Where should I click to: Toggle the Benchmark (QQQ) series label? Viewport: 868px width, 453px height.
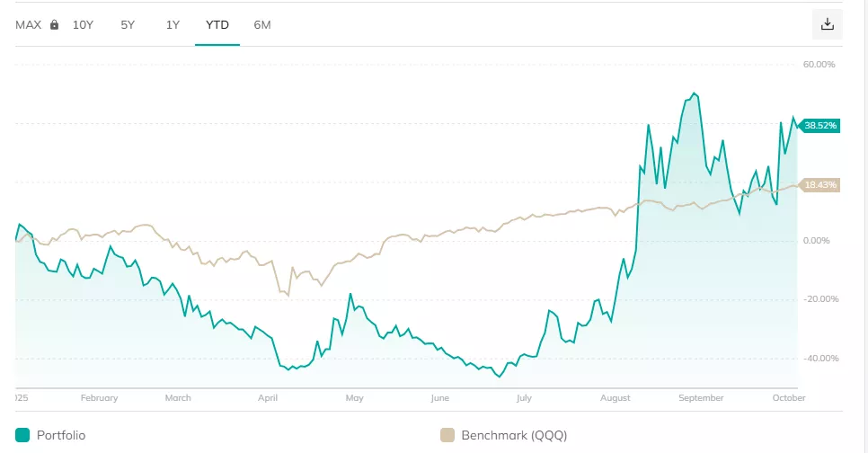click(x=514, y=435)
